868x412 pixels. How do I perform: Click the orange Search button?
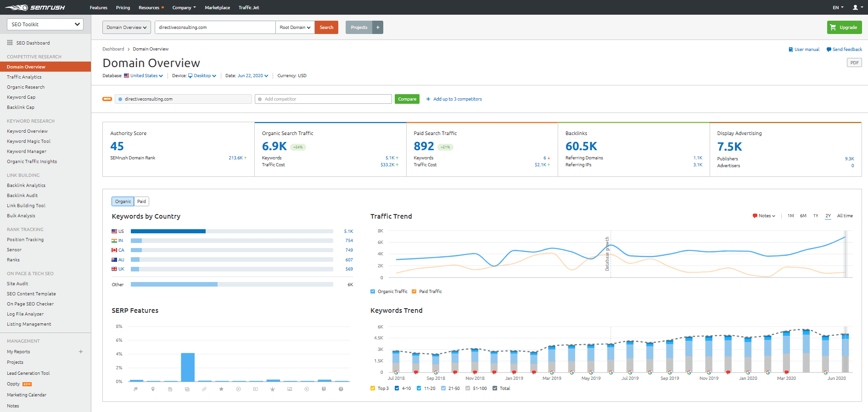[x=326, y=28]
